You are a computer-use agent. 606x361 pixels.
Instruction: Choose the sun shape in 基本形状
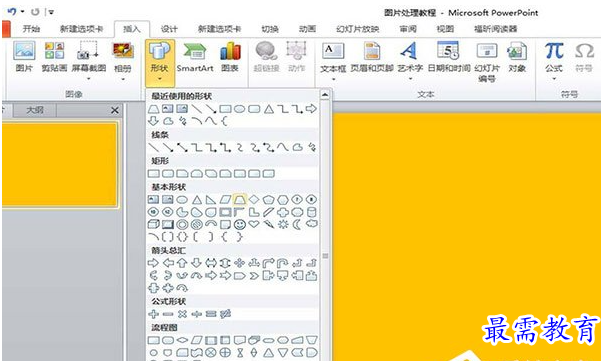[283, 224]
